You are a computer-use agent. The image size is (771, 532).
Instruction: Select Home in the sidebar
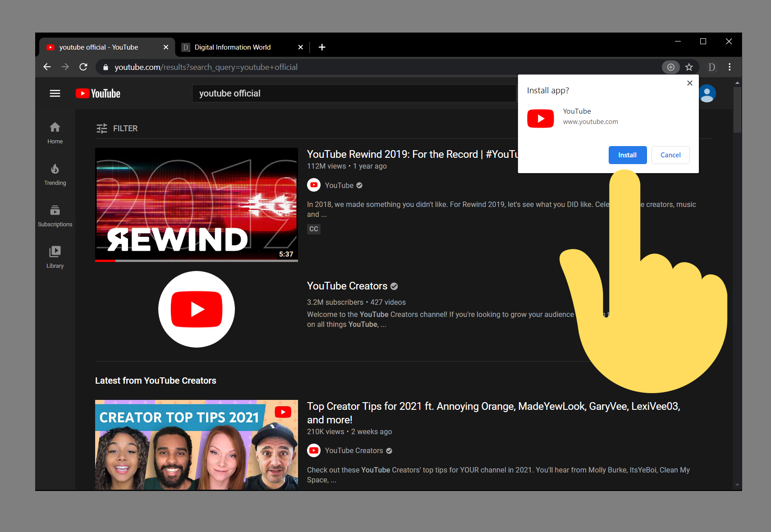click(55, 133)
